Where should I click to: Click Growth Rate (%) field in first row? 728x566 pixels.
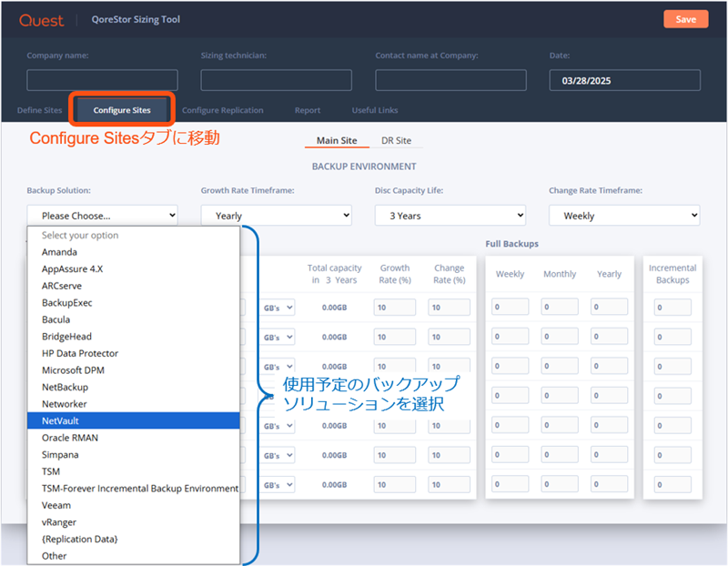click(395, 308)
